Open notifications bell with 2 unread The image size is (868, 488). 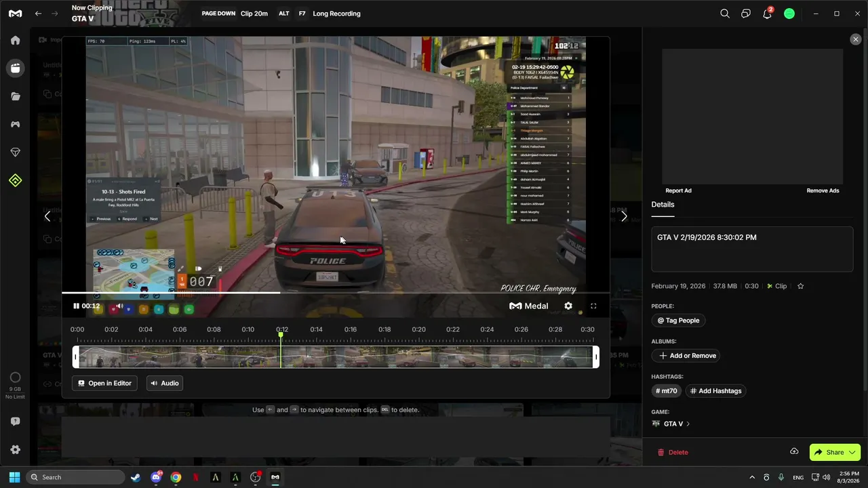click(x=768, y=14)
